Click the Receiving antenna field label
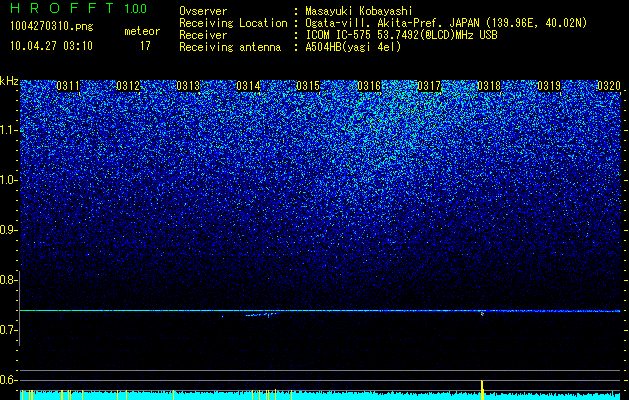The image size is (629, 400). click(x=230, y=47)
